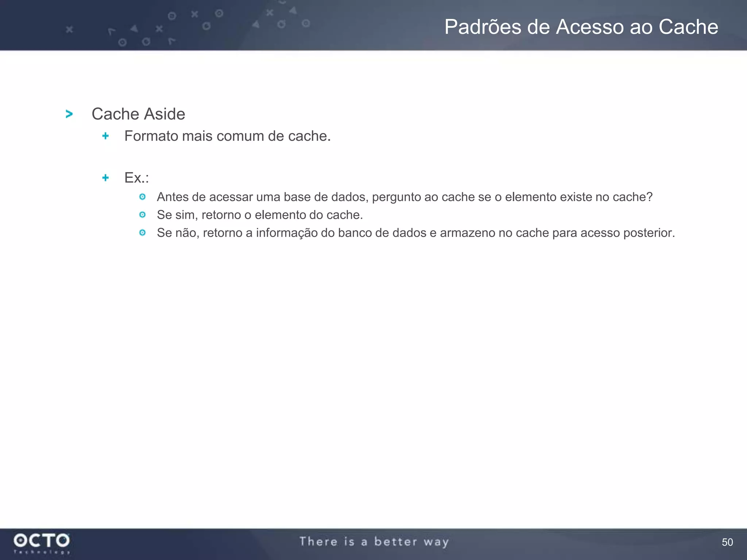The height and width of the screenshot is (560, 747).
Task: Click the line 'Se sim, retorno o elemento do cache.'
Action: coord(260,215)
